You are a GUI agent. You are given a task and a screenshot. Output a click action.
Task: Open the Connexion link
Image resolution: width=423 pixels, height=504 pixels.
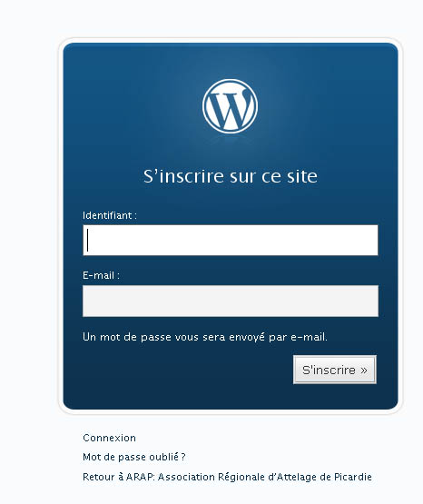(x=109, y=438)
